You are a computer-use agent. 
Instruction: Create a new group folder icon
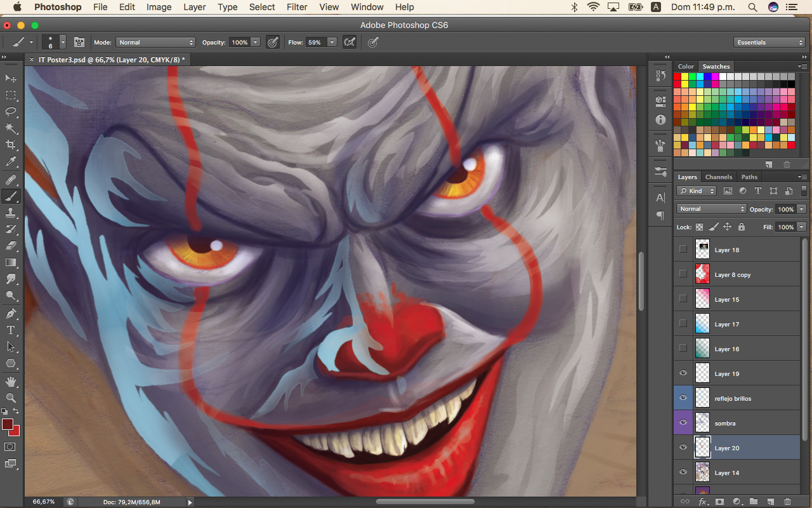point(754,502)
